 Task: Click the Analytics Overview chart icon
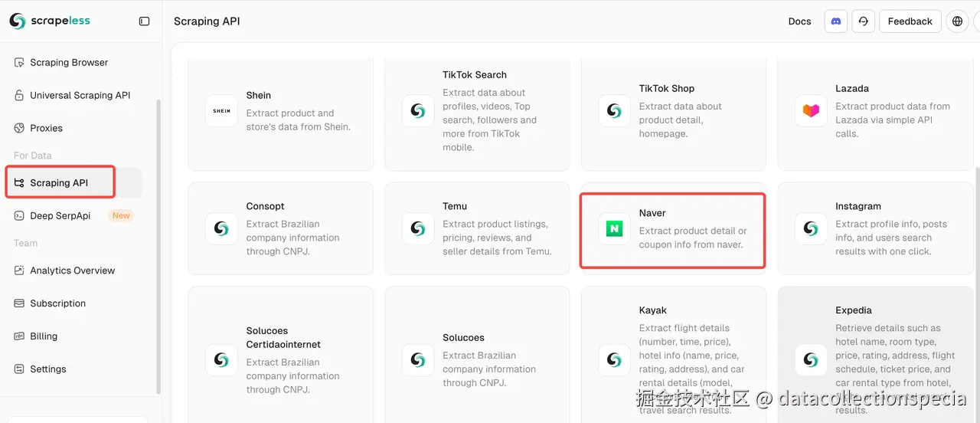(x=19, y=271)
